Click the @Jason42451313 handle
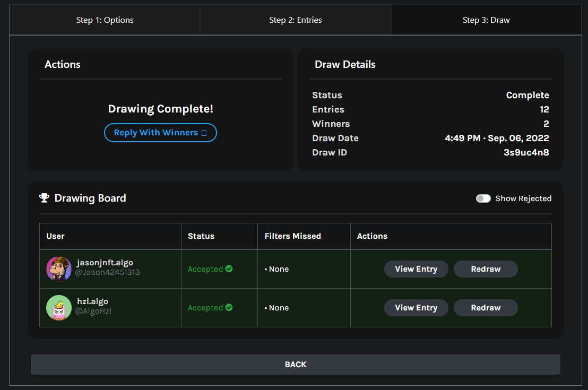 [107, 273]
